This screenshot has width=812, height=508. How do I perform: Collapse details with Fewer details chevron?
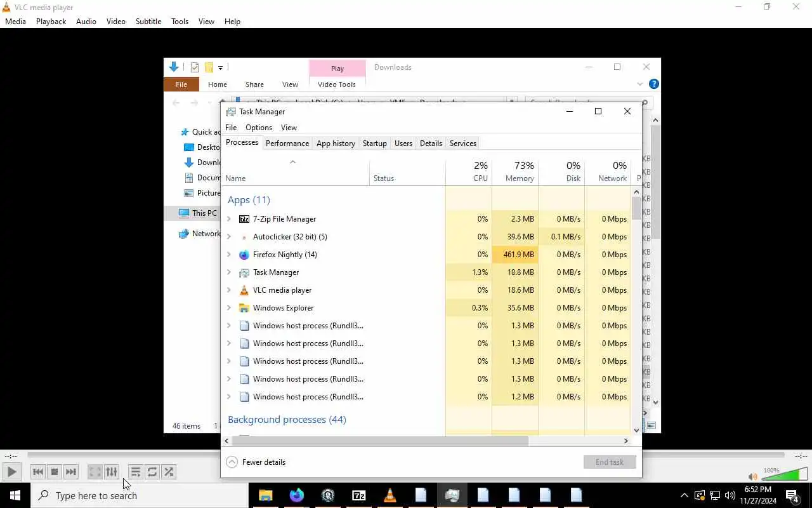232,462
